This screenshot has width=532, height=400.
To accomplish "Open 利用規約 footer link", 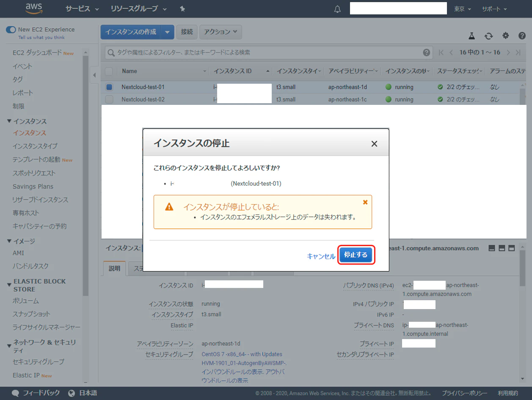I will click(x=508, y=393).
